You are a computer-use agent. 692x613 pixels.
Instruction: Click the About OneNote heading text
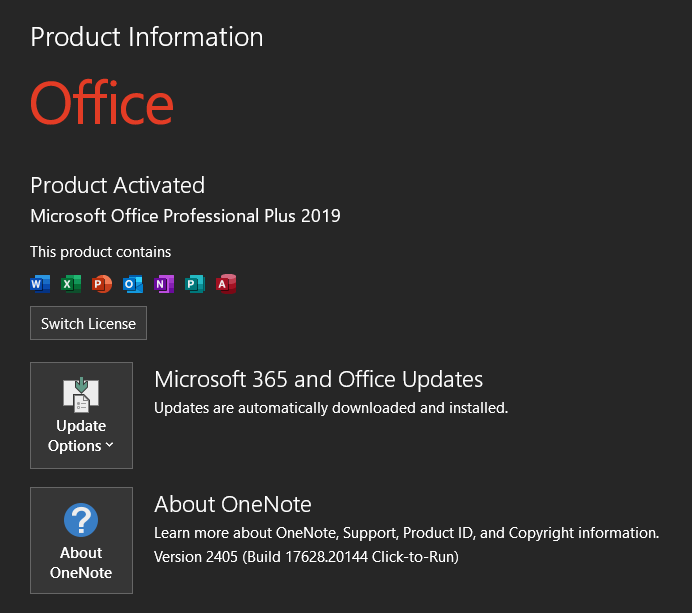pyautogui.click(x=233, y=504)
